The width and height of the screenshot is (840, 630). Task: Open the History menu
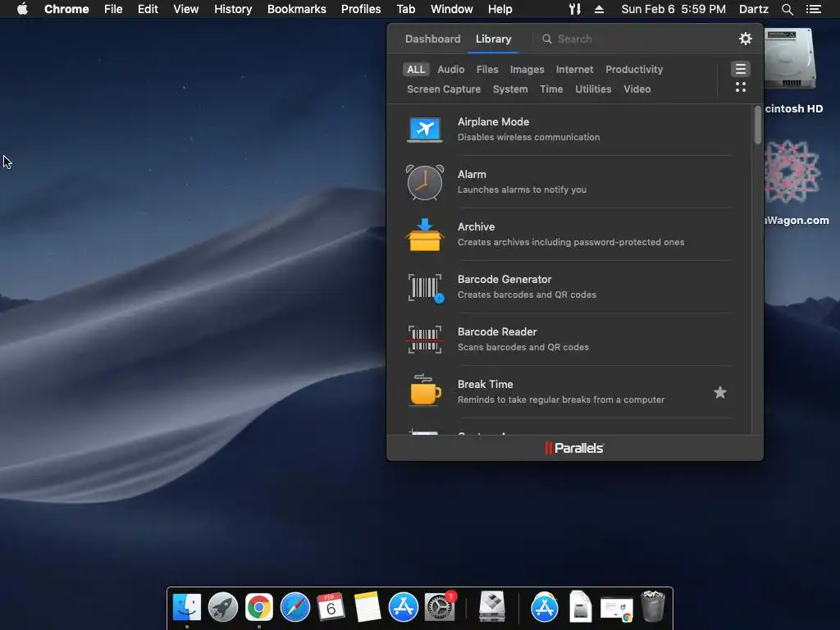pyautogui.click(x=233, y=9)
